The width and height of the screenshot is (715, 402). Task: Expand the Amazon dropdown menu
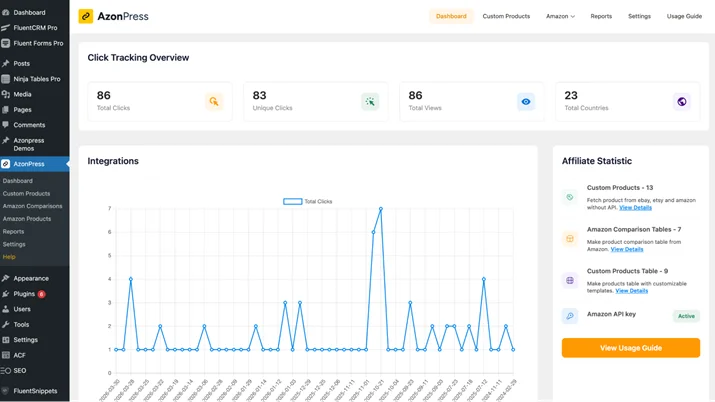pyautogui.click(x=560, y=16)
